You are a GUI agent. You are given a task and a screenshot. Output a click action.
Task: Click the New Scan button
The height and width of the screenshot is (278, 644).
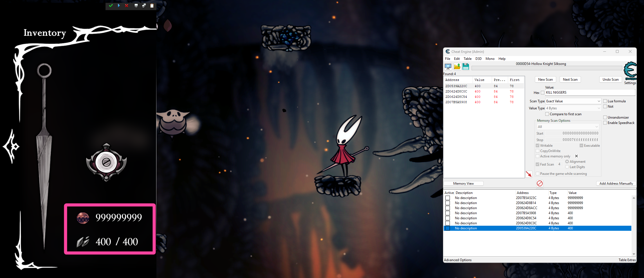tap(546, 80)
